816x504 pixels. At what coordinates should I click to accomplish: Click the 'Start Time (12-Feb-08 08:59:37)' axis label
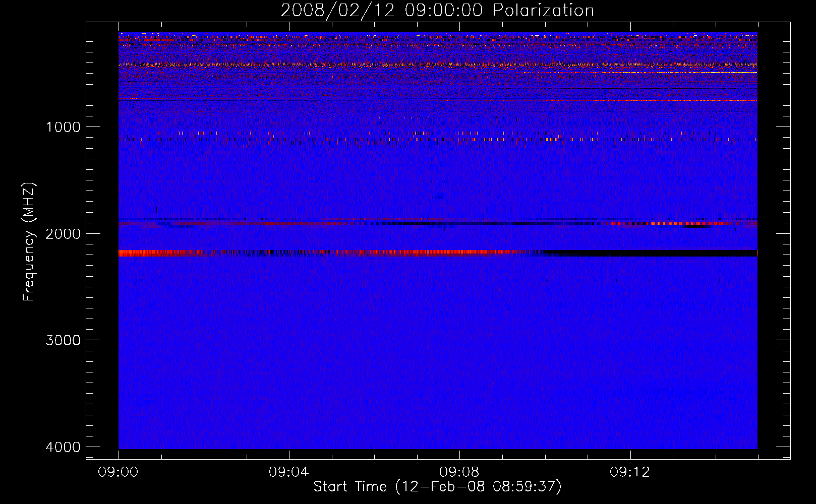click(x=437, y=487)
